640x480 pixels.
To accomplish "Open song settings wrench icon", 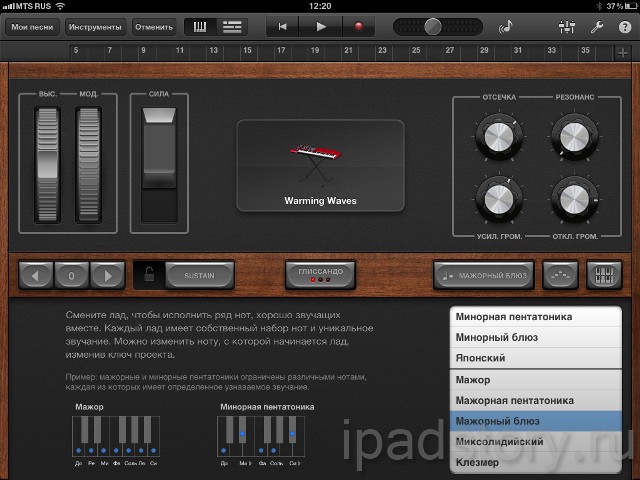I will (597, 27).
